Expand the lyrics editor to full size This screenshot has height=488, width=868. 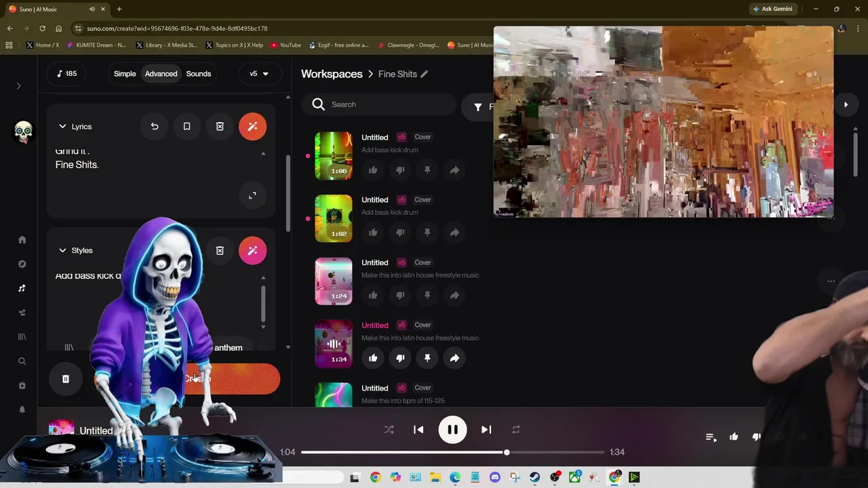pos(252,195)
